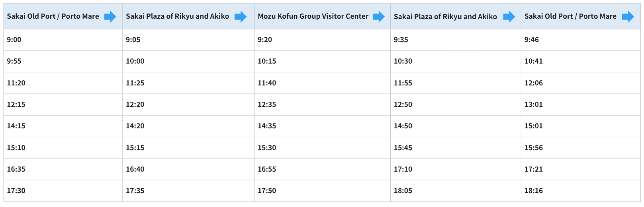Screen dimensions: 644x207
Task: Click the 17:10 time cell
Action: (x=456, y=169)
